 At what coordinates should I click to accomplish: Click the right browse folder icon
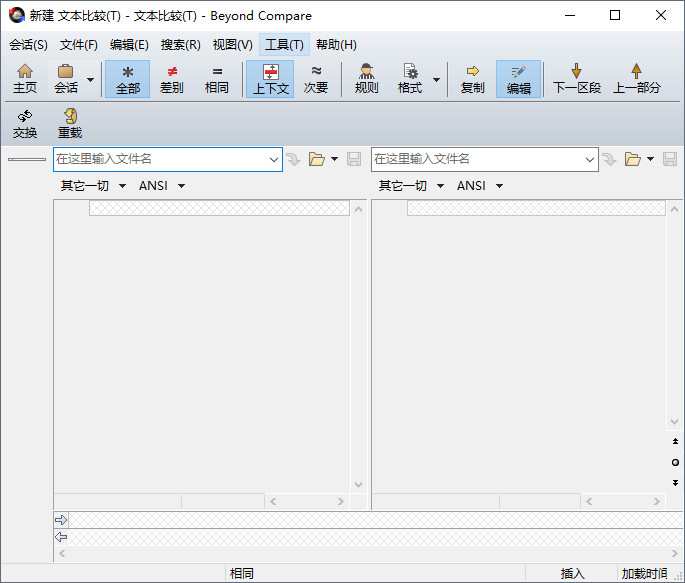pos(633,159)
